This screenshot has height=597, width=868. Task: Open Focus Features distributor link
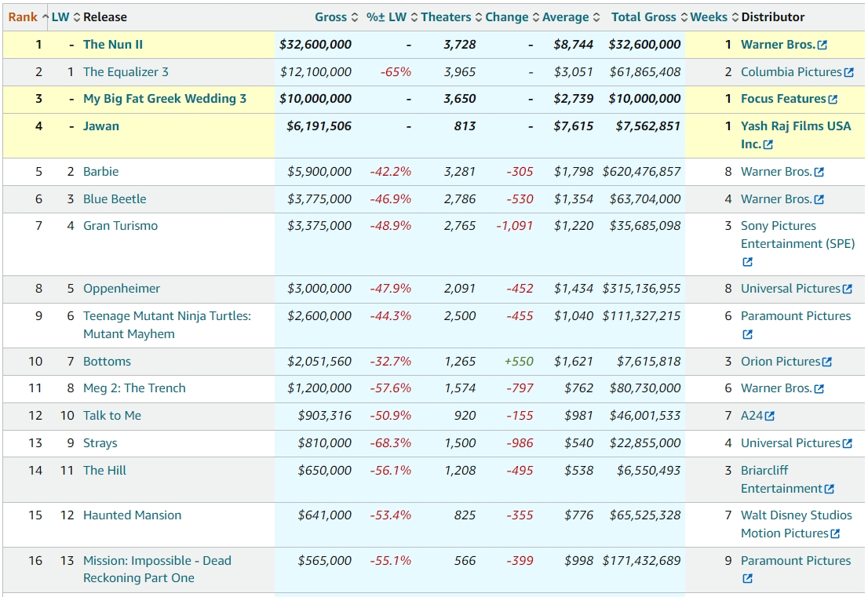783,99
